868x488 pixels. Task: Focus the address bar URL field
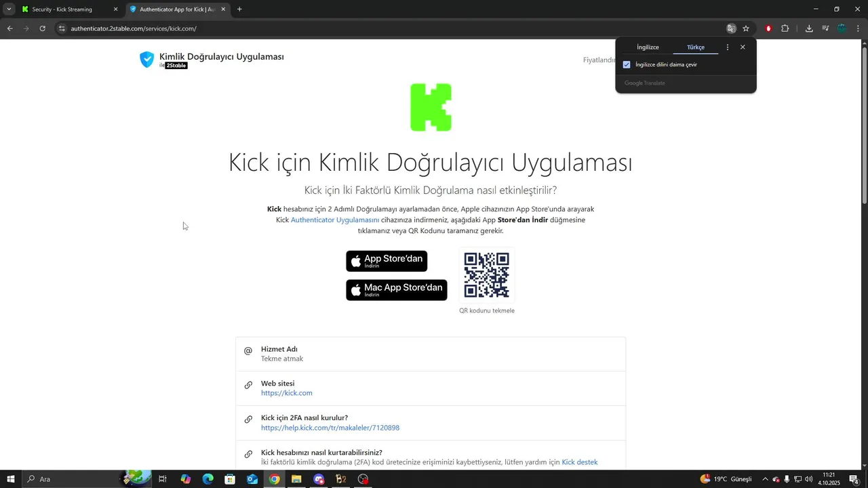click(x=393, y=28)
